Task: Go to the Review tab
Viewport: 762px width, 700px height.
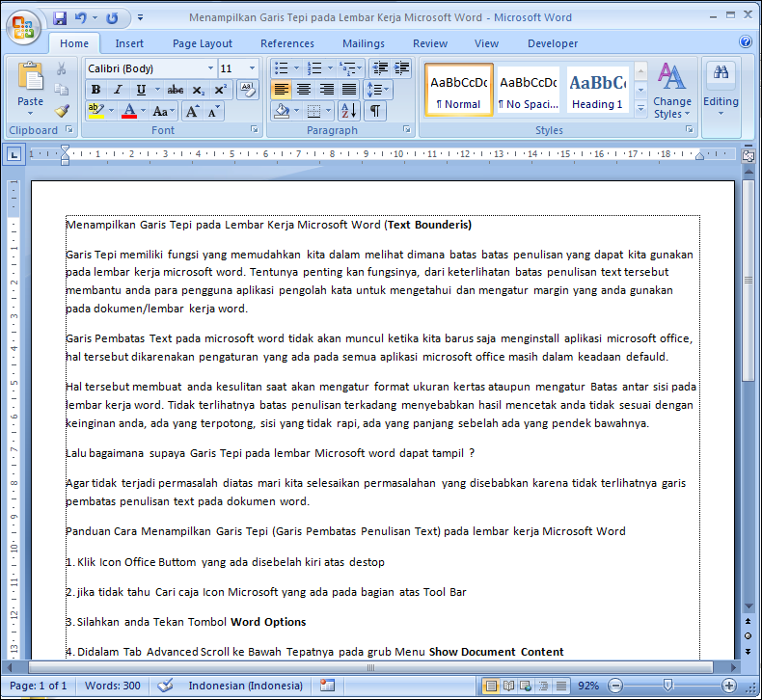Action: (x=430, y=43)
